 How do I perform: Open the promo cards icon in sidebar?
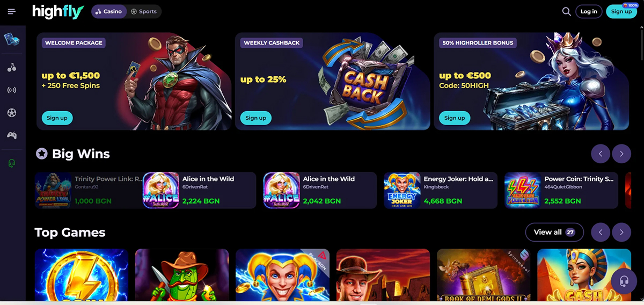pos(12,39)
